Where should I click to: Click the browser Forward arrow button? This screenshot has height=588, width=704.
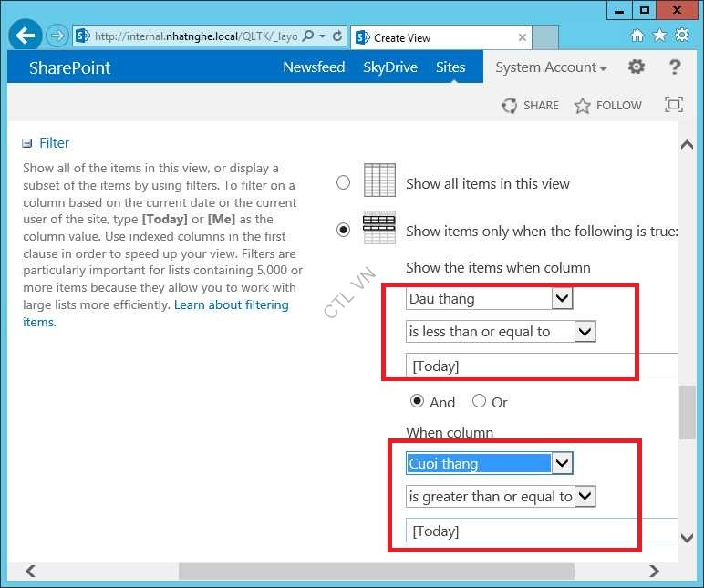[58, 36]
